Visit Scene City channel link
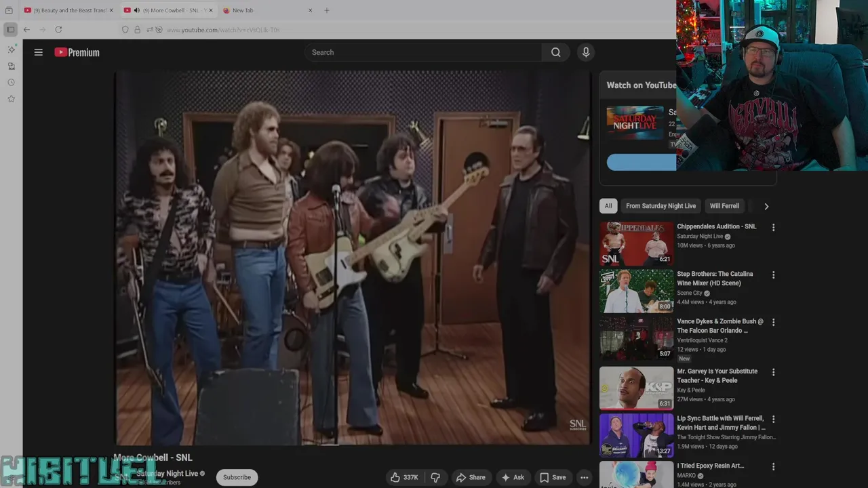This screenshot has width=868, height=488. tap(690, 293)
